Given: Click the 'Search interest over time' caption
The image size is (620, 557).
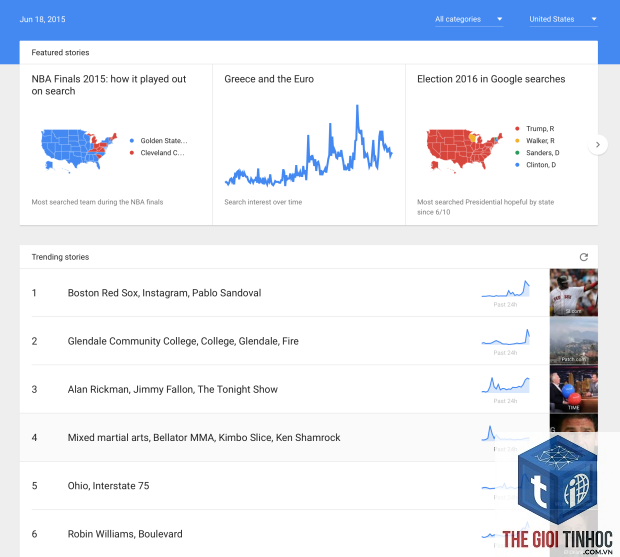Looking at the screenshot, I should click(263, 202).
